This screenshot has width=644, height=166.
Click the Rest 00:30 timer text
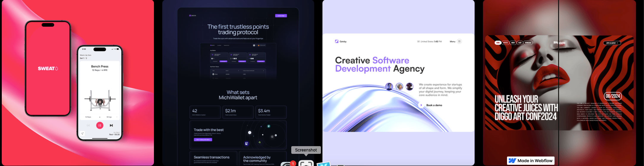coord(114,135)
